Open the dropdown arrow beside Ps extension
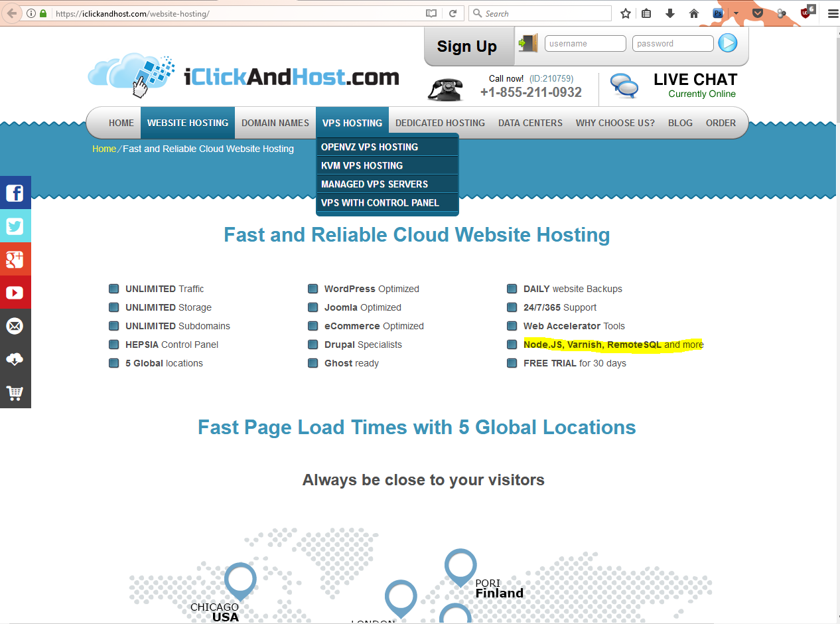 [x=736, y=13]
